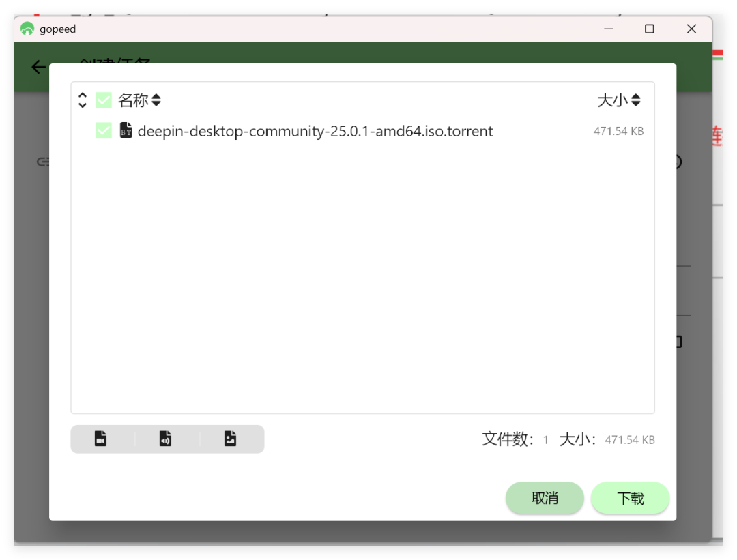
Task: Click the gopeed app logo in the title bar
Action: 27,29
